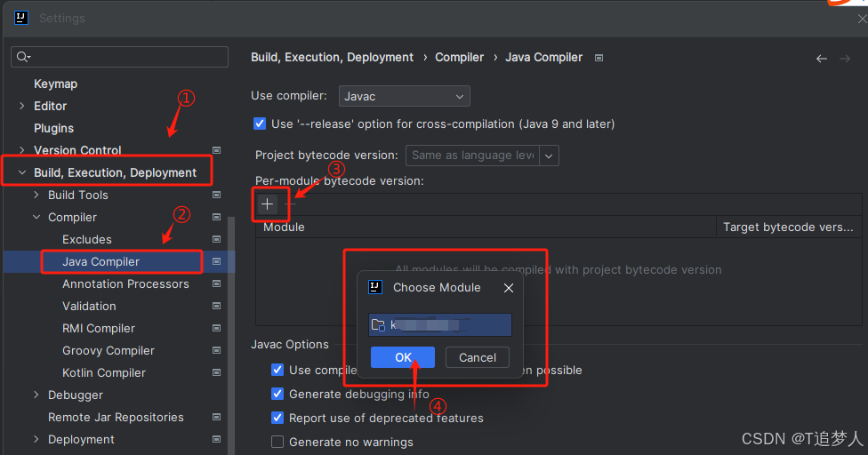Image resolution: width=868 pixels, height=455 pixels.
Task: Go back with the left arrow
Action: (822, 59)
